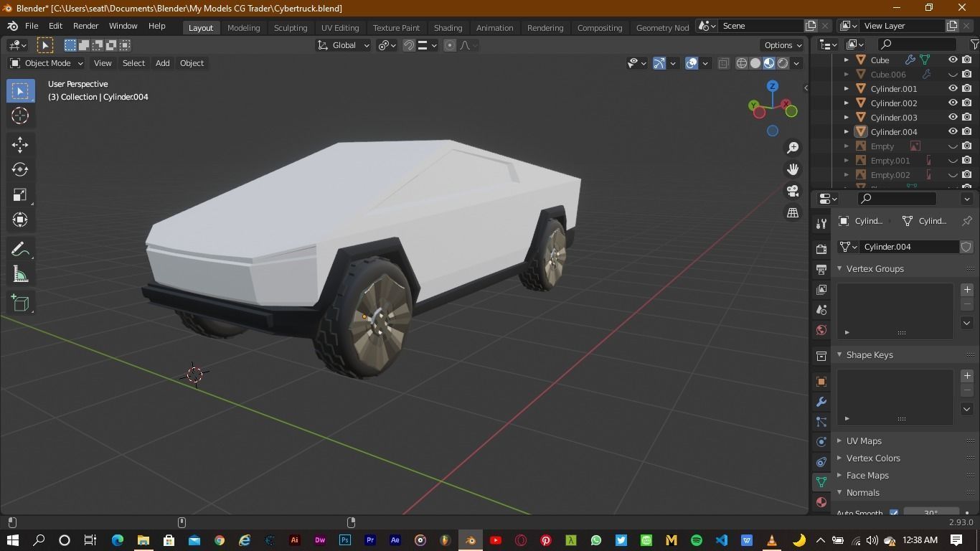Click the Z axis on navigation gizmo
This screenshot has height=551, width=980.
773,86
